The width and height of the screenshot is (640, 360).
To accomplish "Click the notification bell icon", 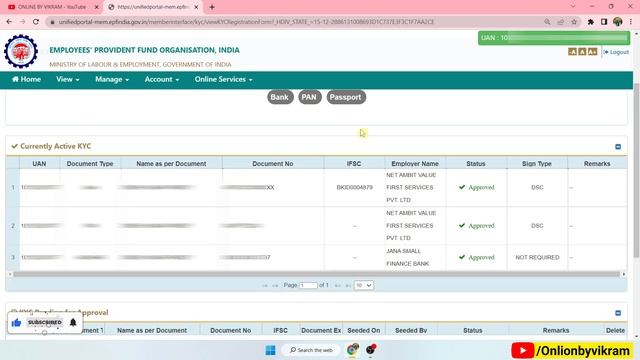I will tap(73, 322).
